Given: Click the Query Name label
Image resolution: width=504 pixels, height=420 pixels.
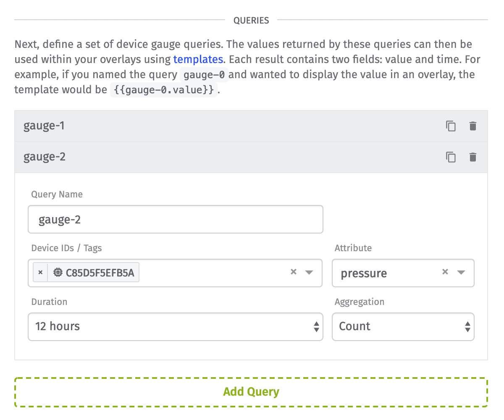Looking at the screenshot, I should coord(57,194).
